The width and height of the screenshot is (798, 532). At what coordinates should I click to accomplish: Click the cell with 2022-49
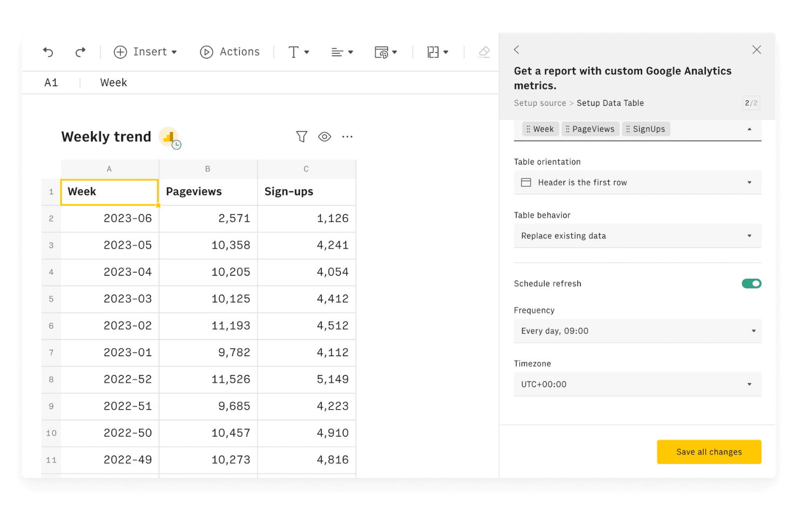(x=109, y=460)
